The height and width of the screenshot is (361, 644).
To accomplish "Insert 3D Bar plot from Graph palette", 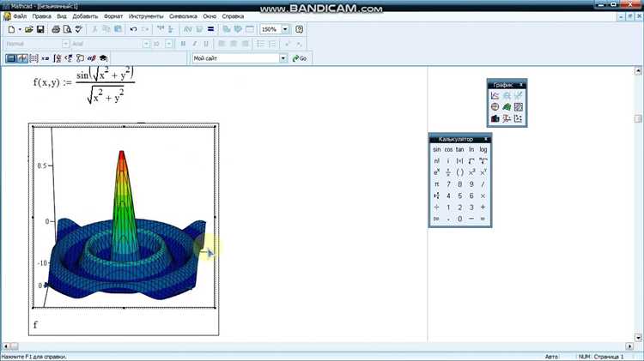I will point(495,118).
